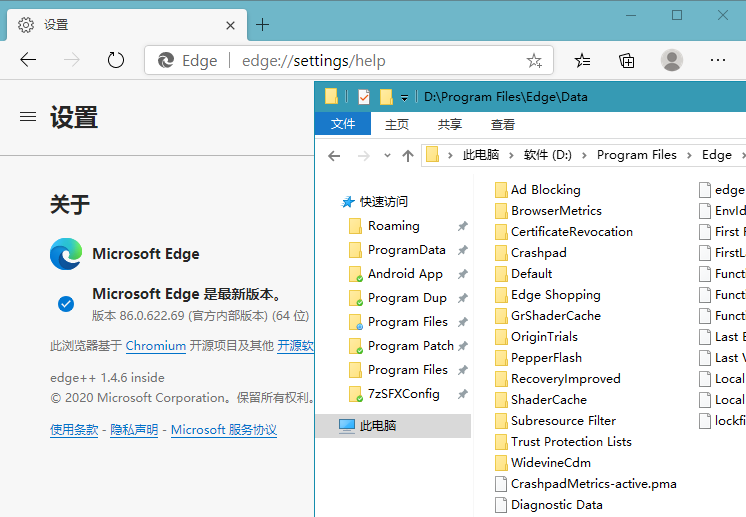This screenshot has height=517, width=746.
Task: Open 7zSFXConfig in quick access
Action: click(403, 394)
